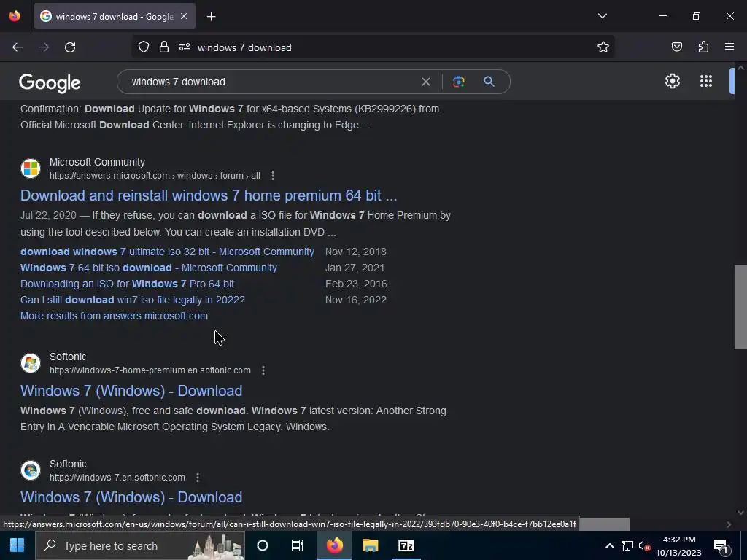The image size is (747, 560).
Task: Open Save to Pocket icon
Action: pos(676,47)
